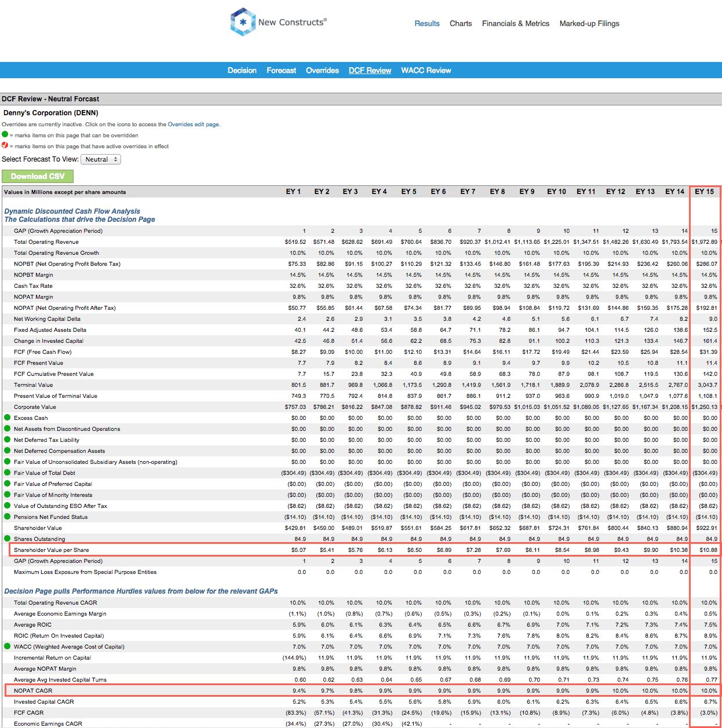
Task: Click green override dot for Net Assets from Discontinued Operations
Action: pyautogui.click(x=8, y=429)
